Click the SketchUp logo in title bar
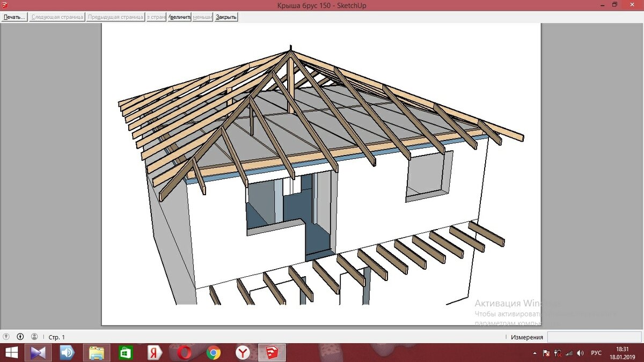Image resolution: width=644 pixels, height=362 pixels. click(5, 5)
